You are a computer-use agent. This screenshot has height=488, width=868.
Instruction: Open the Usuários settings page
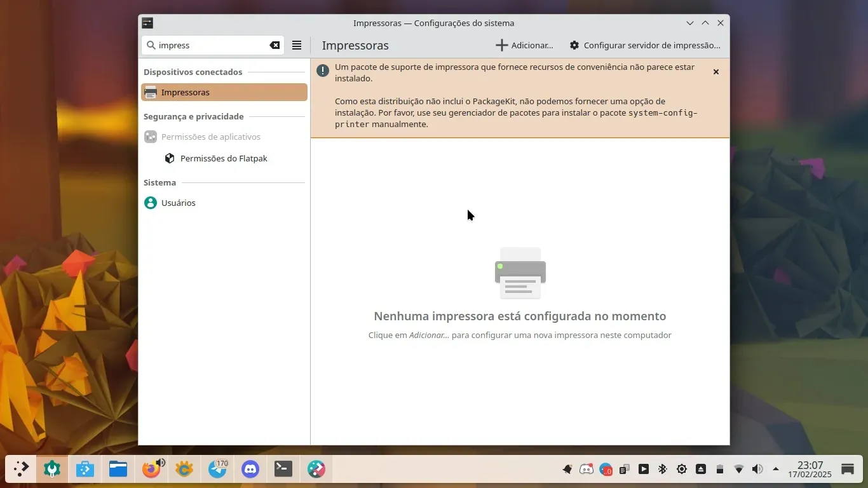178,203
